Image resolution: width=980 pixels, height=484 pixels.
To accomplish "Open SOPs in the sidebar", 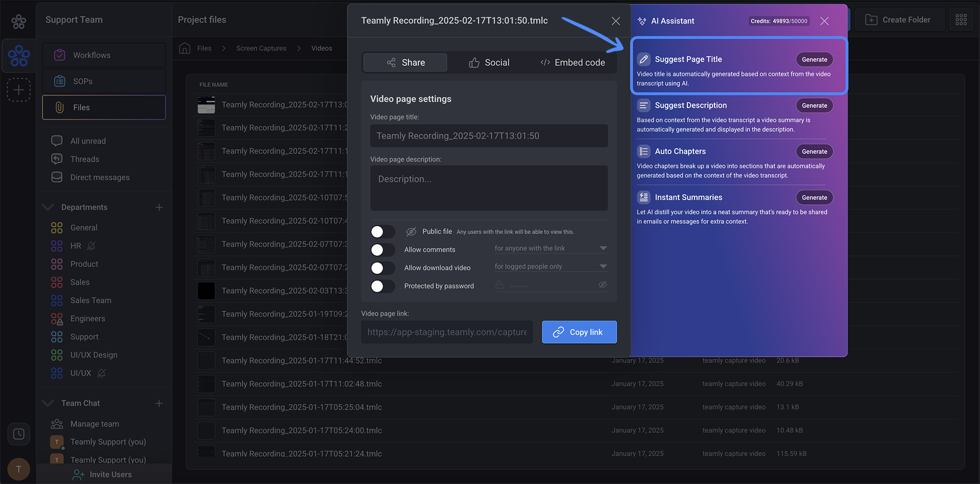I will 104,81.
